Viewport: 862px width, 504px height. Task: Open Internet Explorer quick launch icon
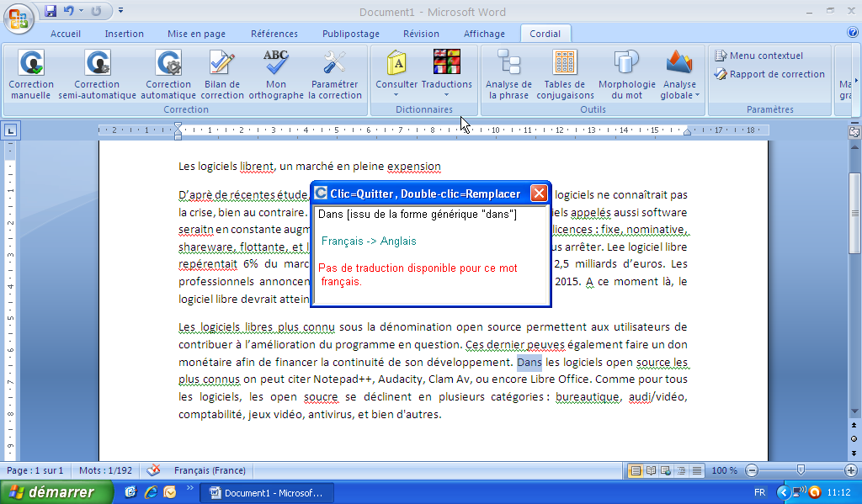point(151,492)
